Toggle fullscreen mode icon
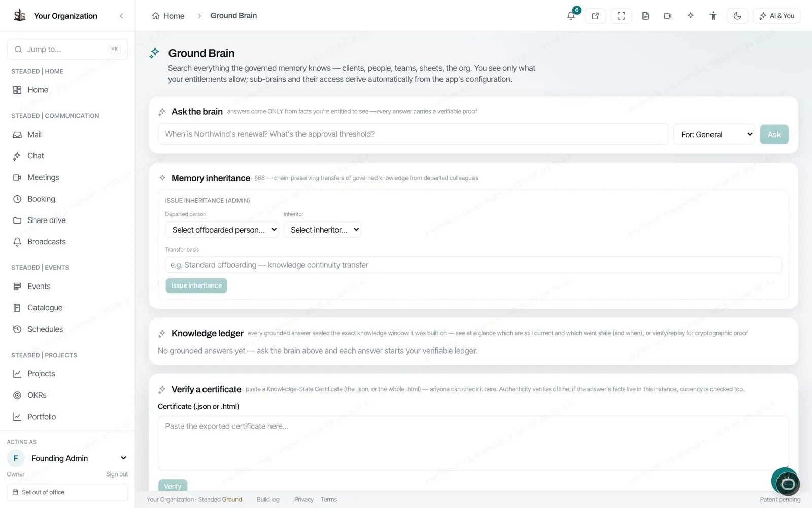Image resolution: width=812 pixels, height=508 pixels. pyautogui.click(x=621, y=16)
